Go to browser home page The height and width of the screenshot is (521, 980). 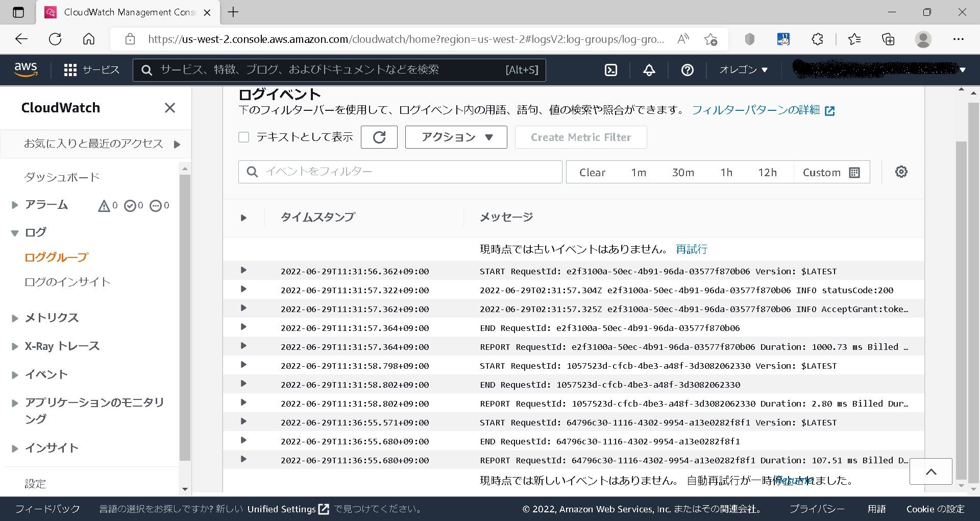coord(89,39)
